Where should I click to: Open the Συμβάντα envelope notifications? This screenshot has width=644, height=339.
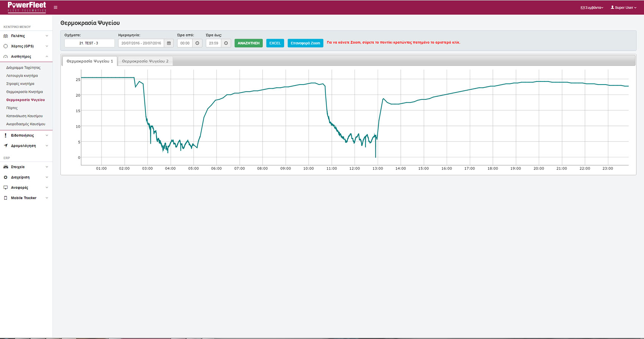click(592, 8)
